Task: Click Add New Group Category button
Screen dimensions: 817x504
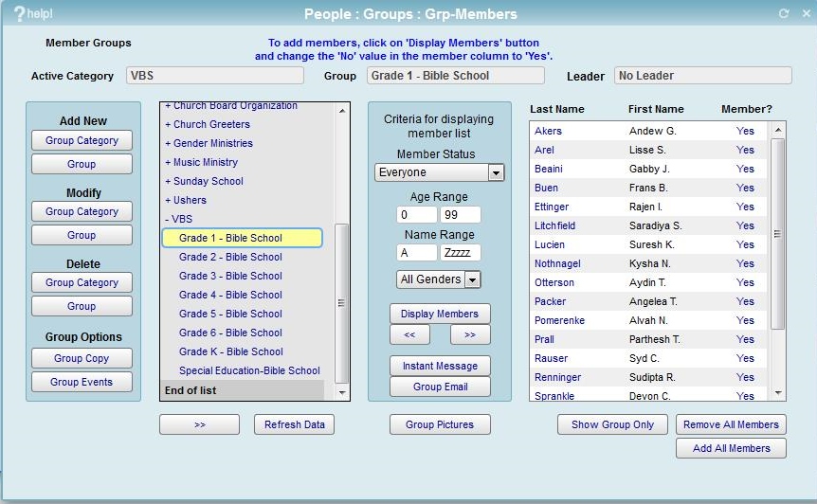Action: pos(82,140)
